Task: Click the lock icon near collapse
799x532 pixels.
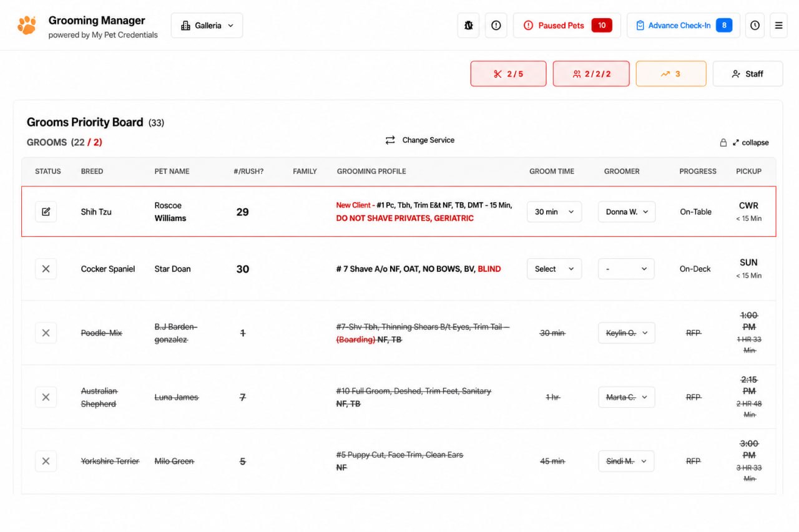Action: (x=723, y=143)
